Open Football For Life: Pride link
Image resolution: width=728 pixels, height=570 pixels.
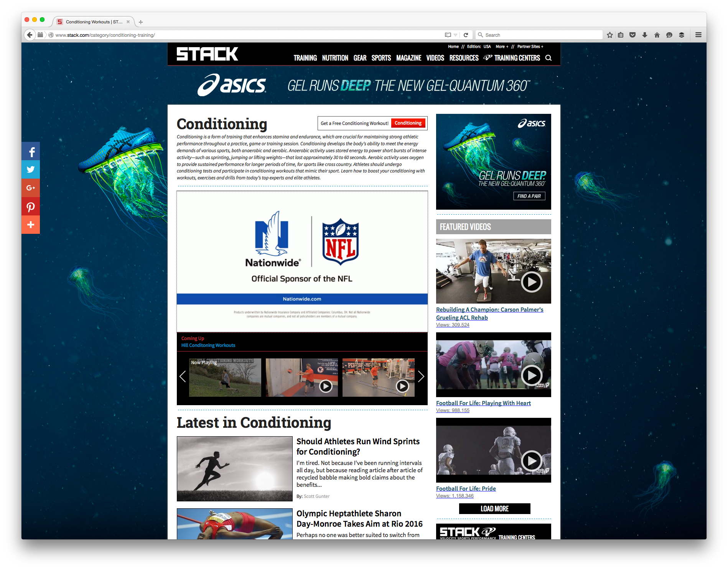(x=466, y=488)
